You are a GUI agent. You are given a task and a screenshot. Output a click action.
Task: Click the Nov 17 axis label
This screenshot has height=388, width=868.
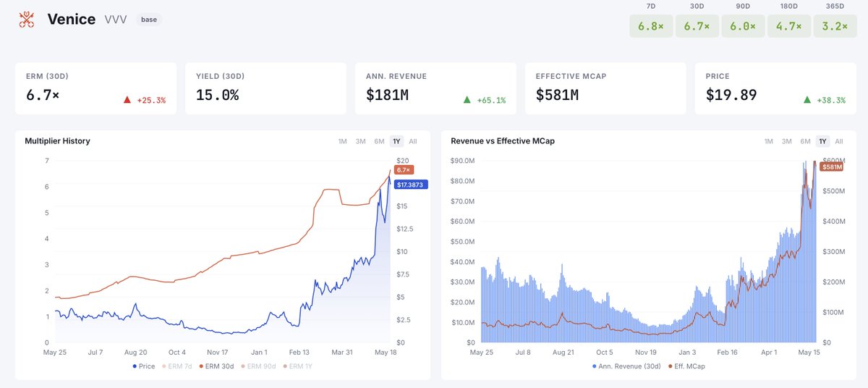(219, 353)
